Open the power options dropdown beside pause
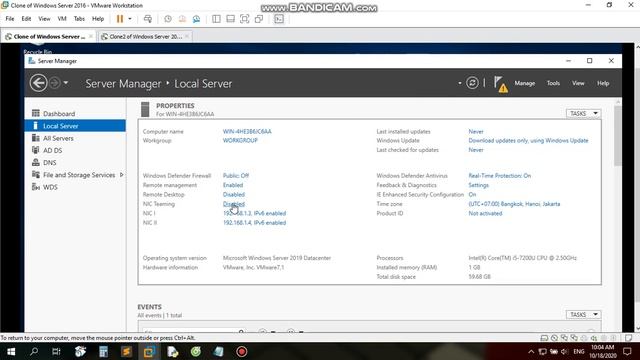This screenshot has width=640, height=360. tap(130, 19)
